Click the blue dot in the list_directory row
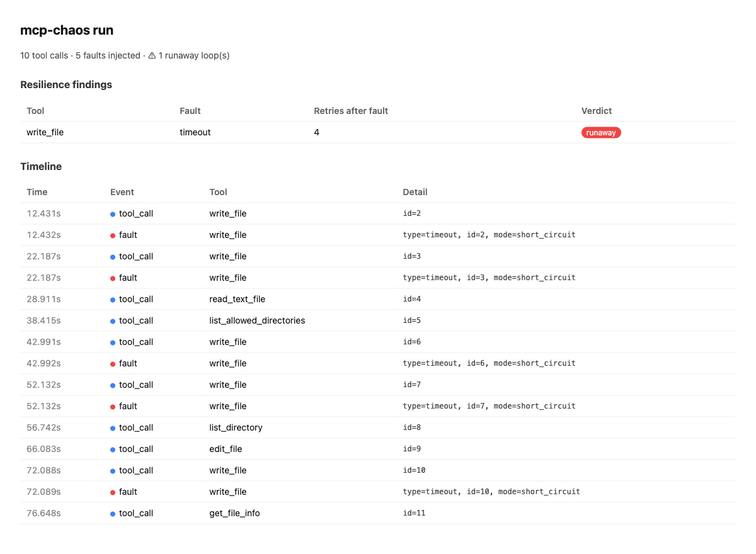756x554 pixels. pos(113,428)
